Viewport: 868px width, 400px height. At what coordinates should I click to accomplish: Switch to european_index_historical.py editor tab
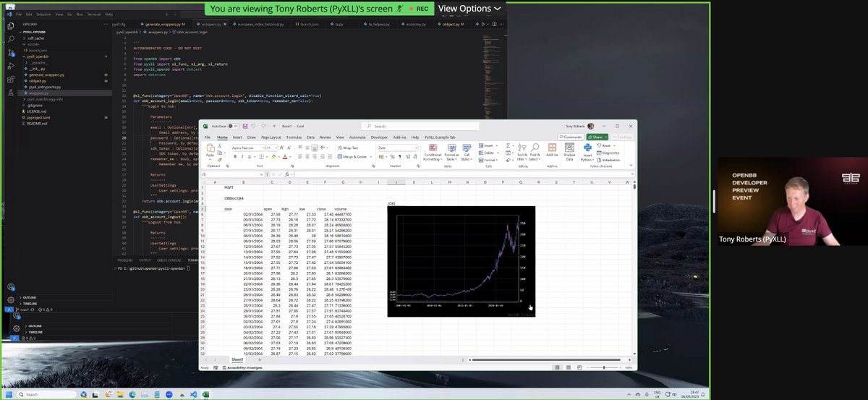(x=261, y=24)
